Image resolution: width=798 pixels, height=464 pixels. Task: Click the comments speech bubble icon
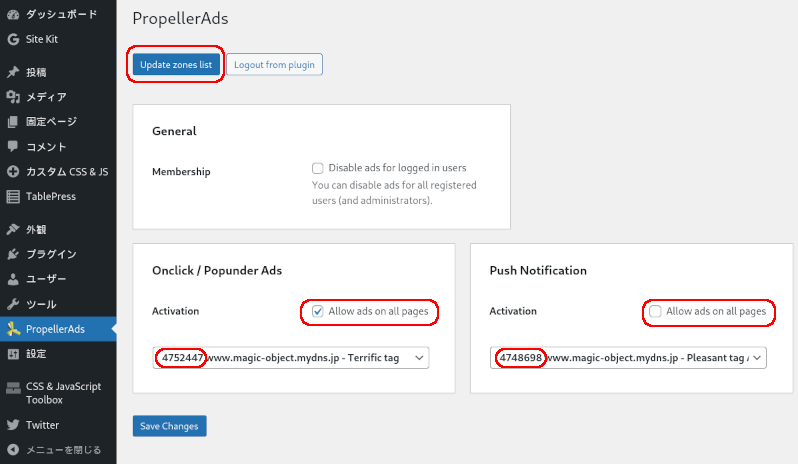[13, 147]
